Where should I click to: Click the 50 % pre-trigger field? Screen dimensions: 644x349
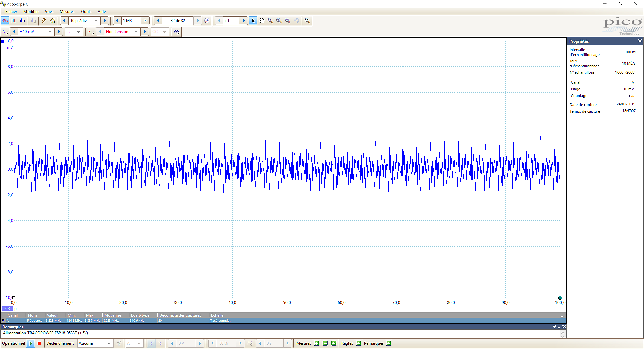coord(226,343)
